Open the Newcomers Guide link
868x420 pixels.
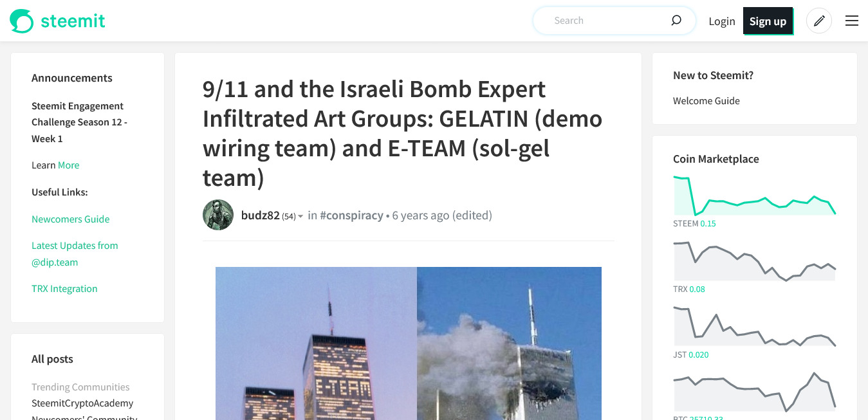pos(71,219)
